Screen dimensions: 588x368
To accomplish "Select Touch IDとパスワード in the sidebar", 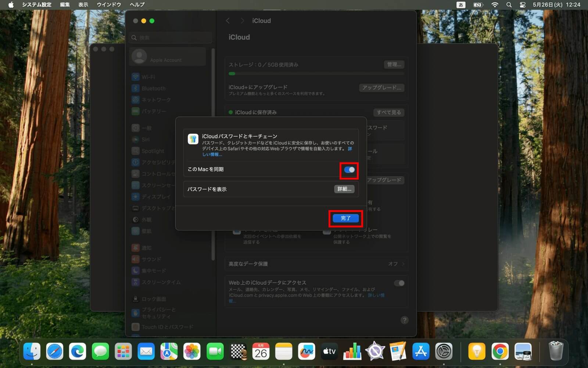I will [168, 327].
